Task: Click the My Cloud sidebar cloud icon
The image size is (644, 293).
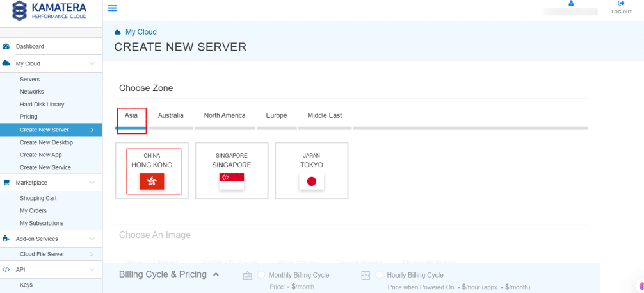Action: click(6, 63)
